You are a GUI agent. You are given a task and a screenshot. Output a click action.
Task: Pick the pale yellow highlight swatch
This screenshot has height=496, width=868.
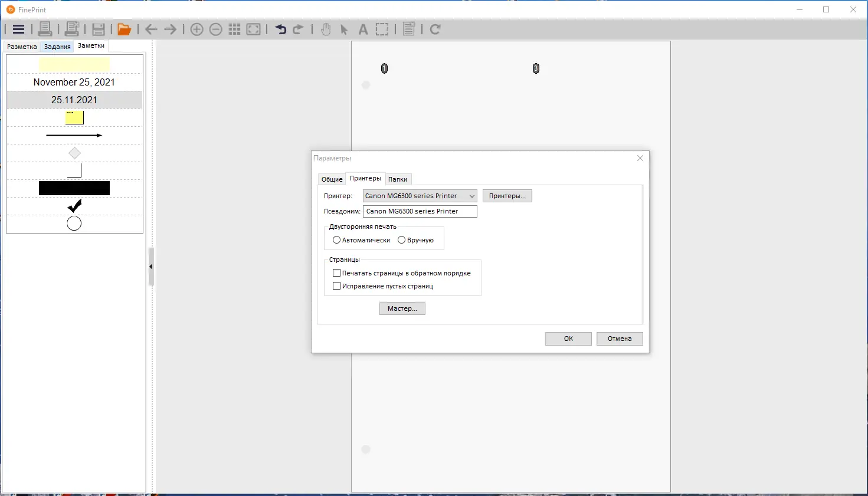pos(74,64)
